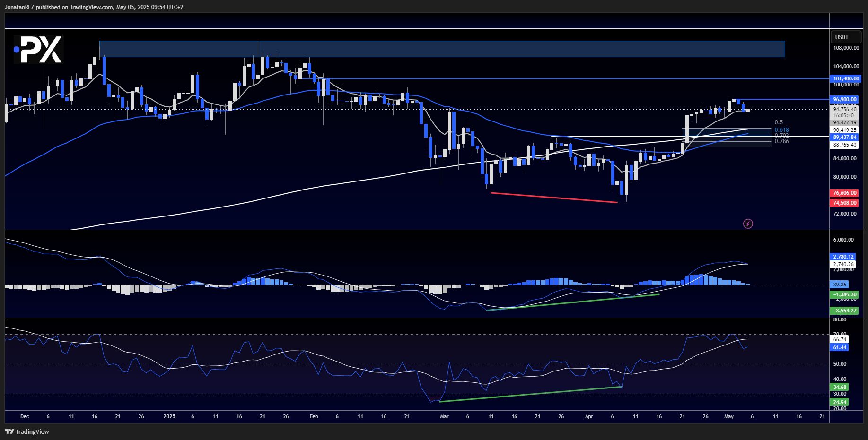Select the red trendline under price lows
Viewport: 868px width, 440px height.
point(553,198)
